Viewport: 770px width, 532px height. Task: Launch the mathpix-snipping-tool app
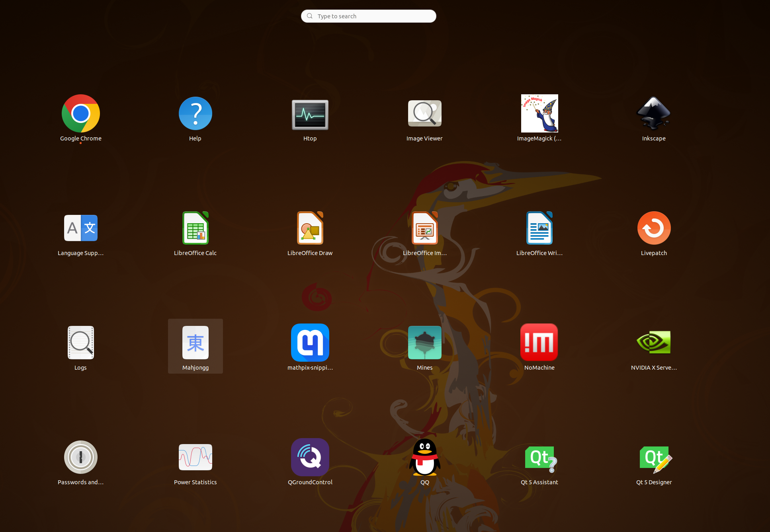click(310, 343)
